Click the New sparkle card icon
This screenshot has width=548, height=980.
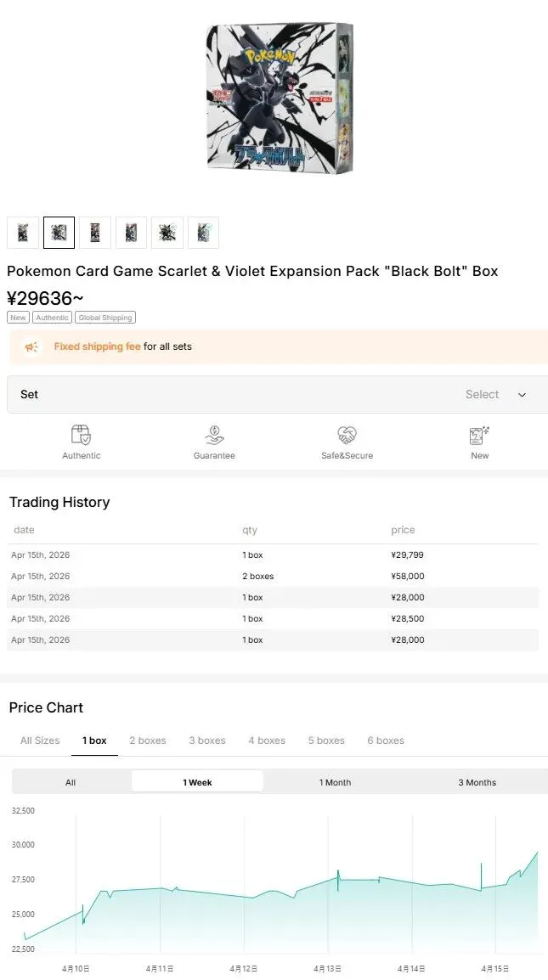(x=479, y=435)
